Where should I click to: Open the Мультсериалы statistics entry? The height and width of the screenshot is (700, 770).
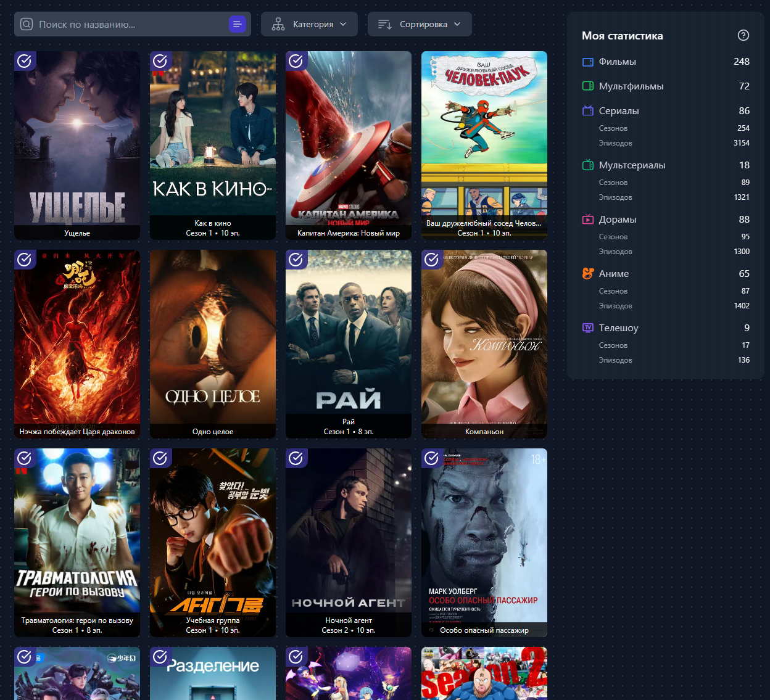tap(632, 165)
